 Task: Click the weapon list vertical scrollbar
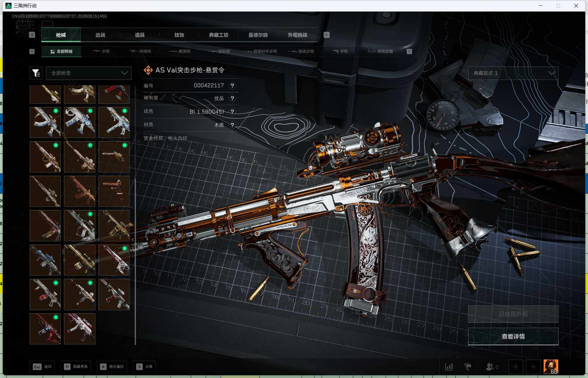tap(135, 262)
